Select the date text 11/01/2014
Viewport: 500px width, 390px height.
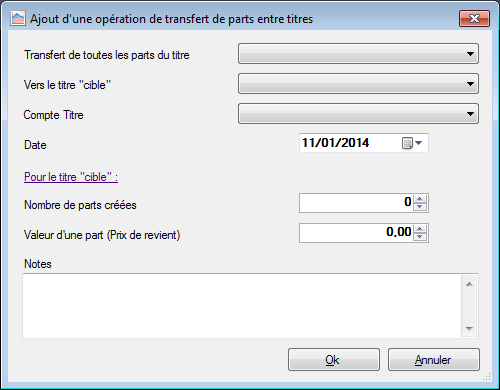coord(335,143)
